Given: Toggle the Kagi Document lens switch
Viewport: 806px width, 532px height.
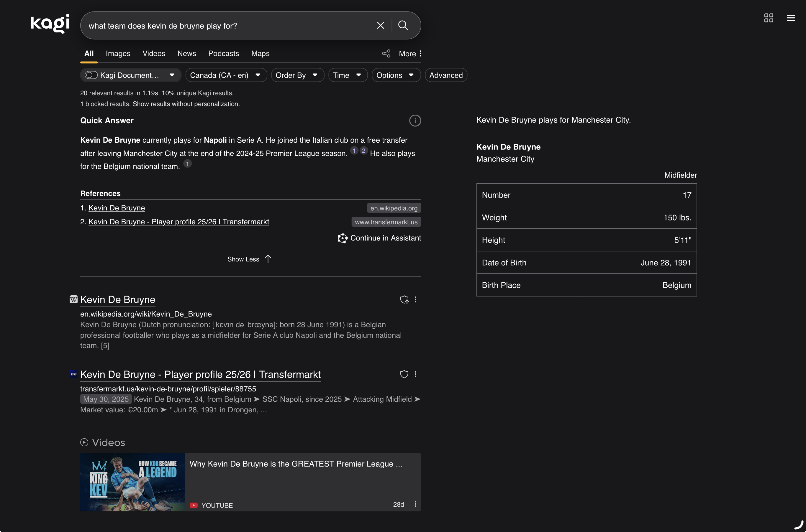Looking at the screenshot, I should tap(91, 75).
